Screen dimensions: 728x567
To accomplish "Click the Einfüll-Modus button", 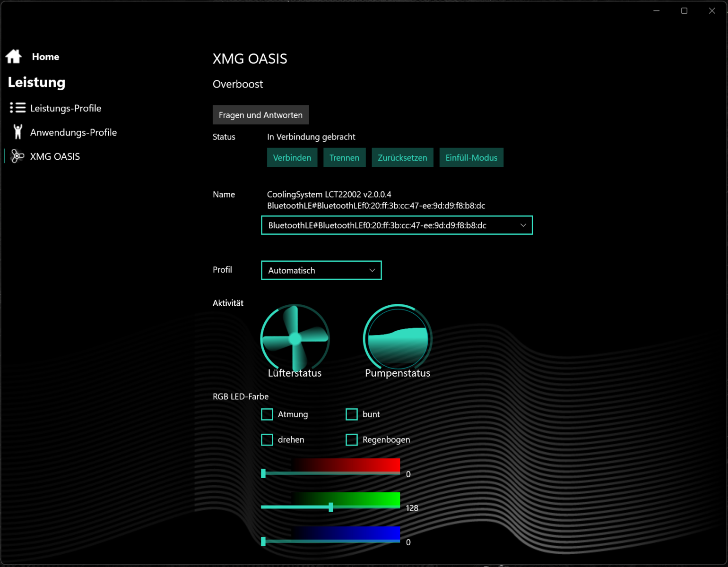I will tap(471, 158).
